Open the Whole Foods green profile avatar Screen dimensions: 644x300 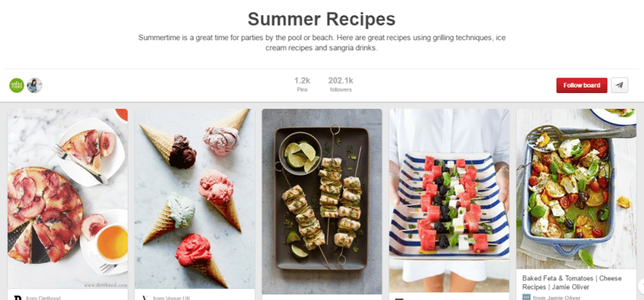pyautogui.click(x=17, y=85)
